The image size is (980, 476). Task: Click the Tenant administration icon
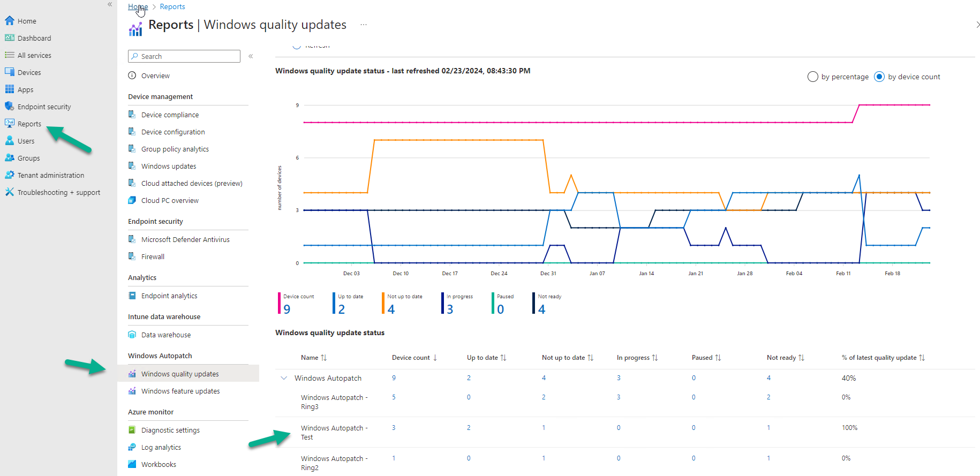10,175
